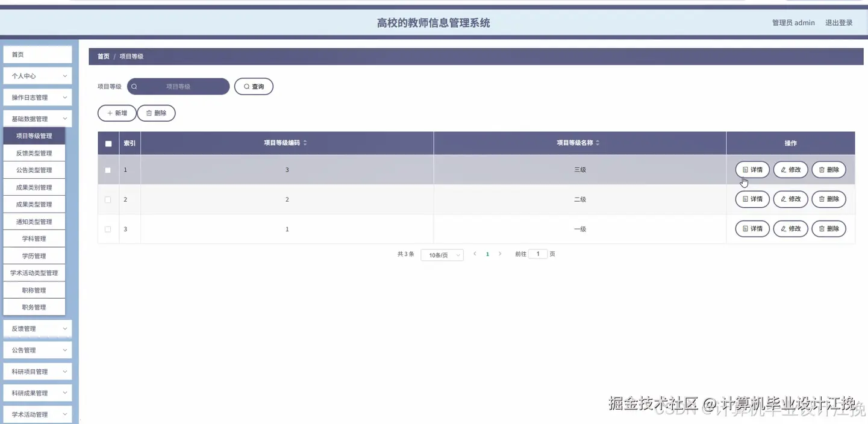This screenshot has height=424, width=868.
Task: Check the checkbox for row 三级
Action: pyautogui.click(x=108, y=169)
